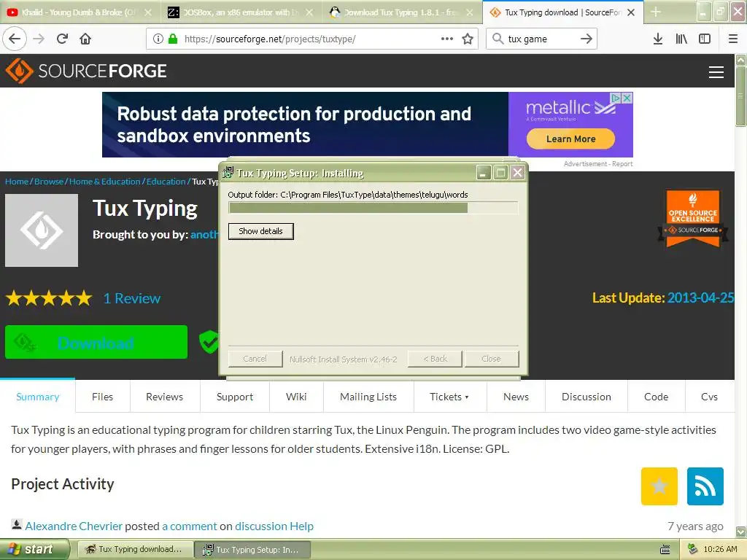Click the green Download button
Image resolution: width=747 pixels, height=560 pixels.
coord(96,342)
